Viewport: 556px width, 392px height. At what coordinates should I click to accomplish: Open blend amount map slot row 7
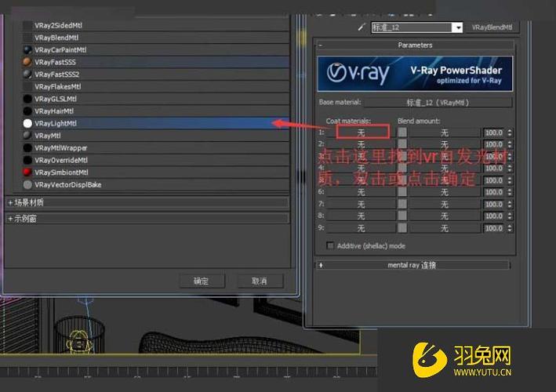point(445,204)
